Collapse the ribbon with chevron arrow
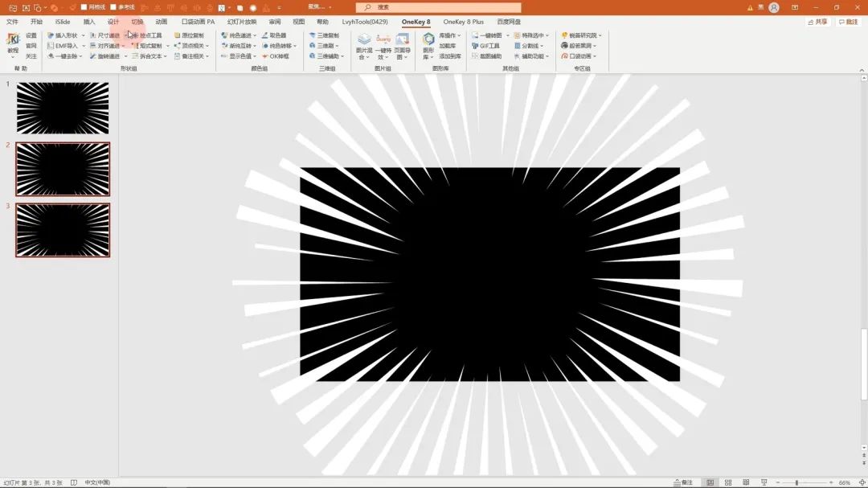868x488 pixels. pyautogui.click(x=862, y=70)
